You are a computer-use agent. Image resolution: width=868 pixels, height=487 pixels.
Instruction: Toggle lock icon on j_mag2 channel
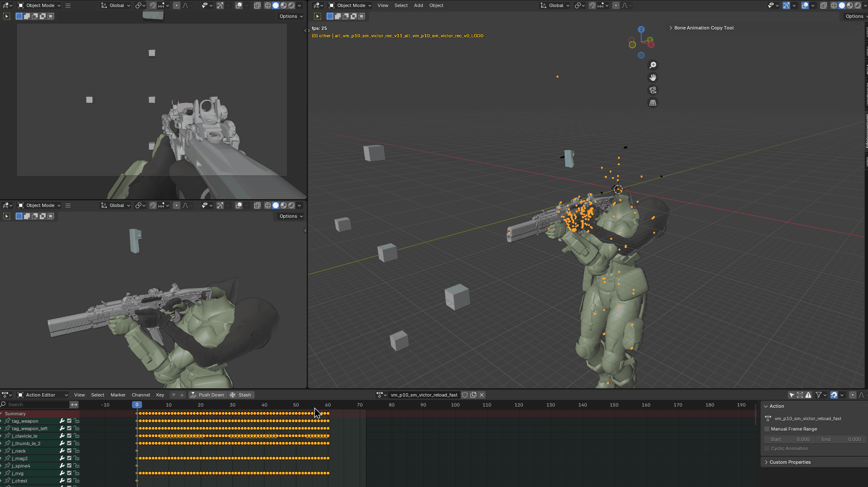click(76, 458)
